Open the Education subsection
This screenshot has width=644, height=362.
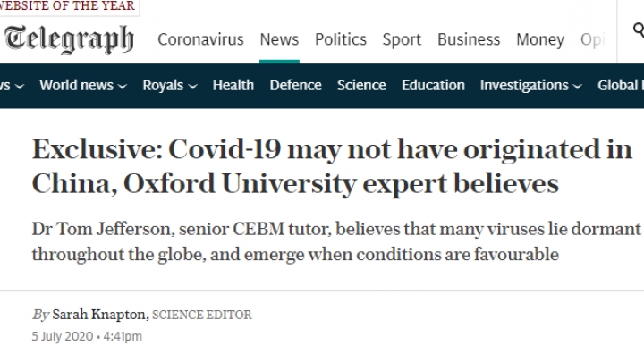433,86
